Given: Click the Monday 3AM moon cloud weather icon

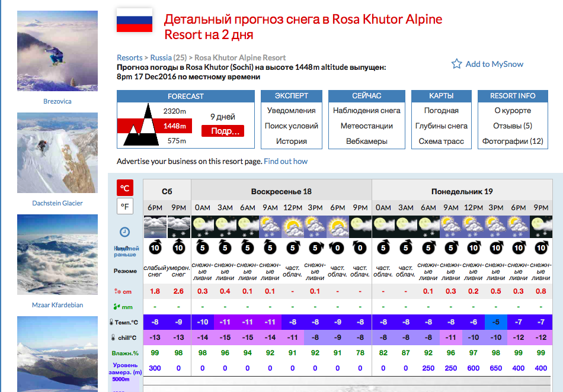Looking at the screenshot, I should coord(406,227).
